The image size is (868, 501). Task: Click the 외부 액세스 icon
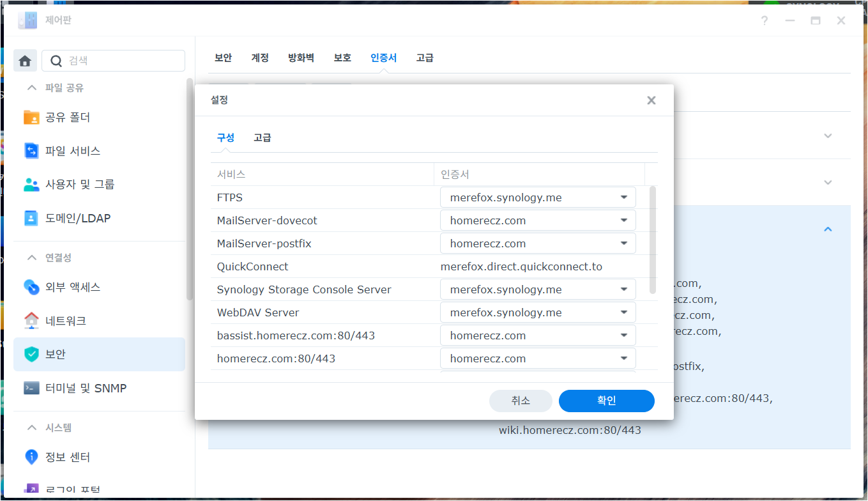pyautogui.click(x=31, y=287)
